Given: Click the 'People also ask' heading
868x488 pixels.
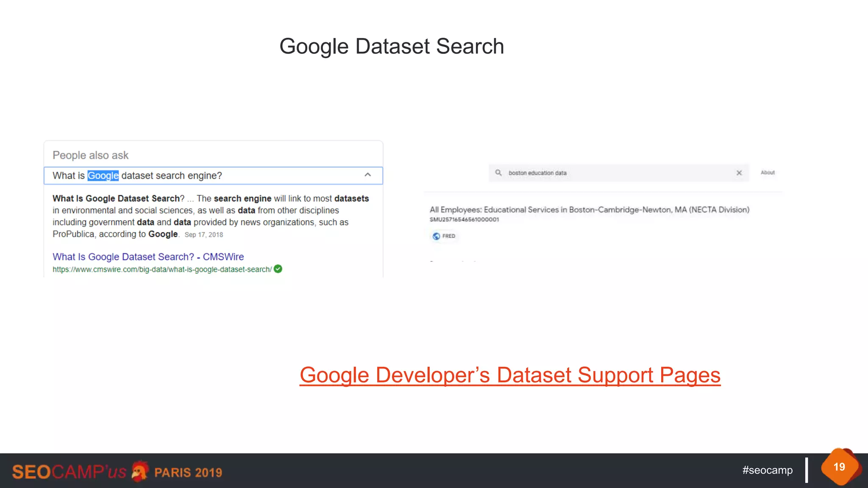Looking at the screenshot, I should pos(90,155).
